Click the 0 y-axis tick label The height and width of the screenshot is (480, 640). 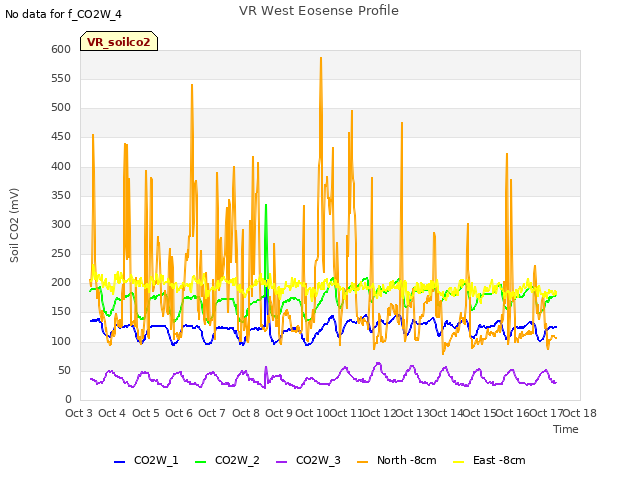(x=68, y=400)
